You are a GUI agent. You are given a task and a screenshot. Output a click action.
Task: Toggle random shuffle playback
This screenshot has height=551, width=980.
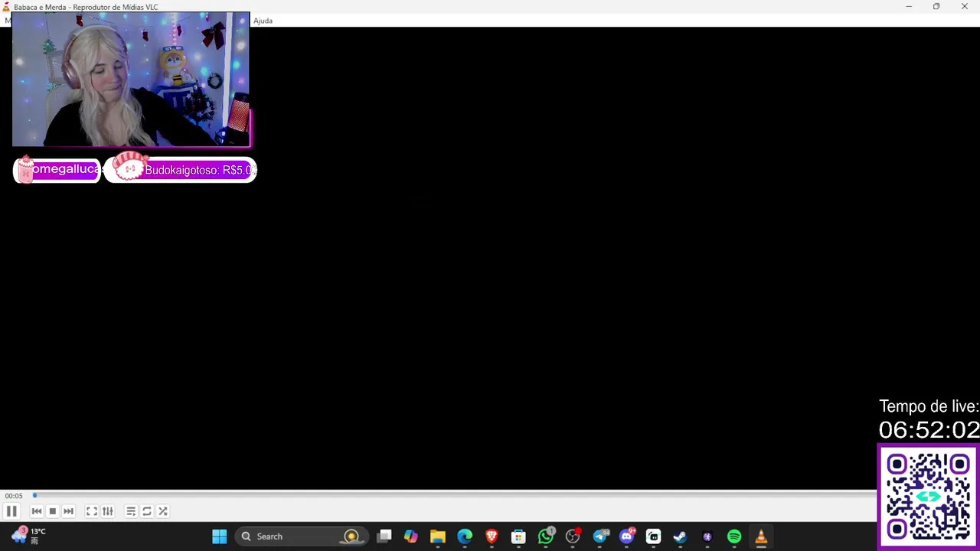163,511
